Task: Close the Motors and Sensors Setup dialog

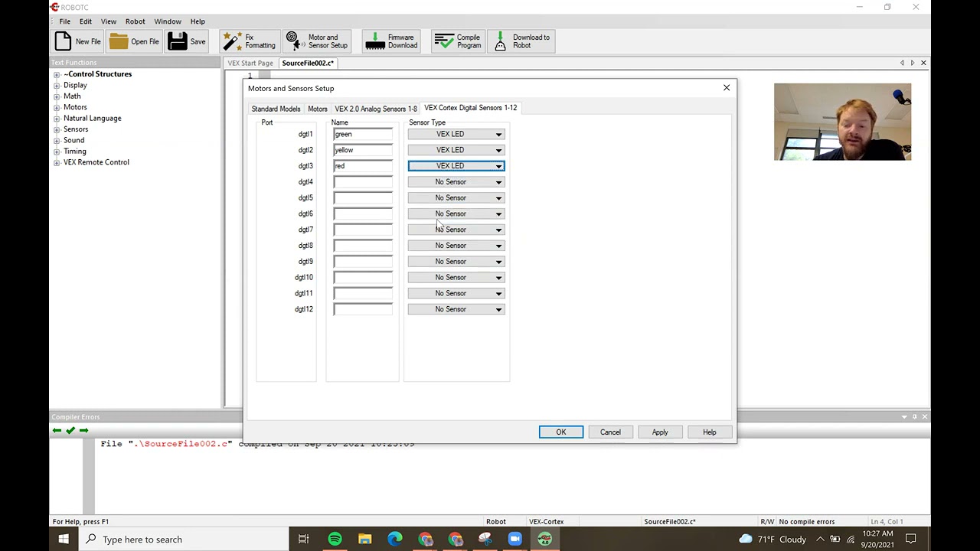Action: 727,88
